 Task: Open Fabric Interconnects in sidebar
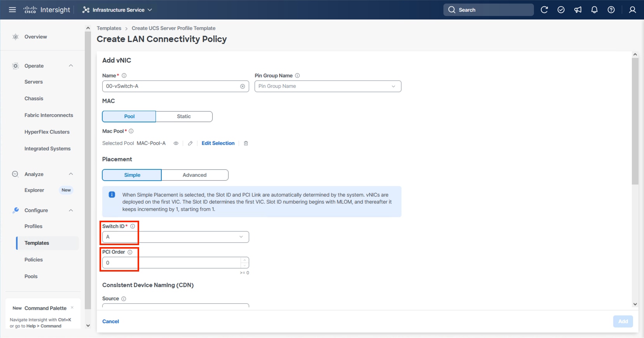[x=49, y=115]
